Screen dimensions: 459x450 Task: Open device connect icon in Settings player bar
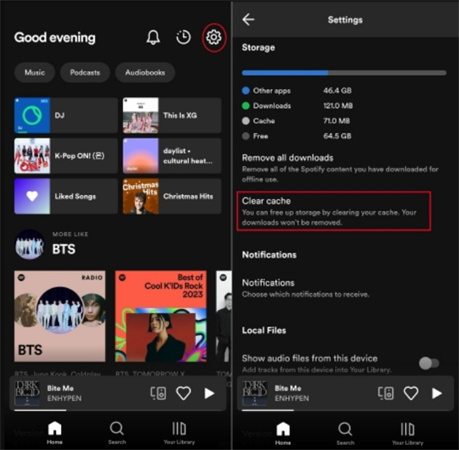point(386,393)
